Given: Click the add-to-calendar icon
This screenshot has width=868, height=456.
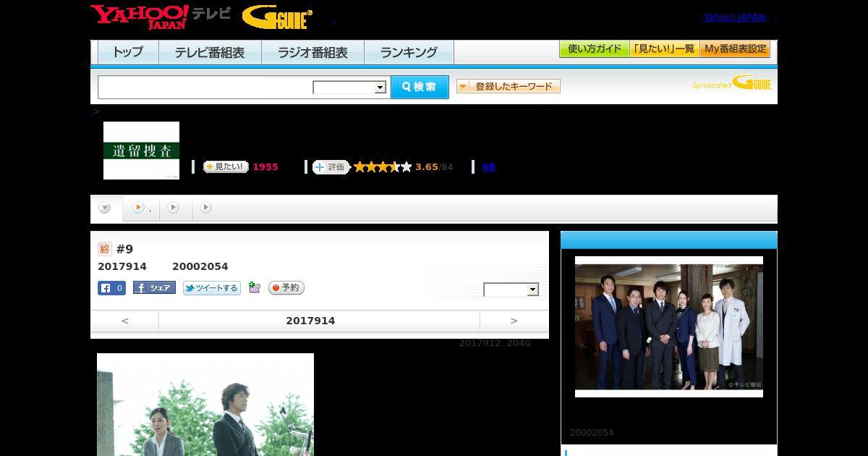Looking at the screenshot, I should click(254, 287).
